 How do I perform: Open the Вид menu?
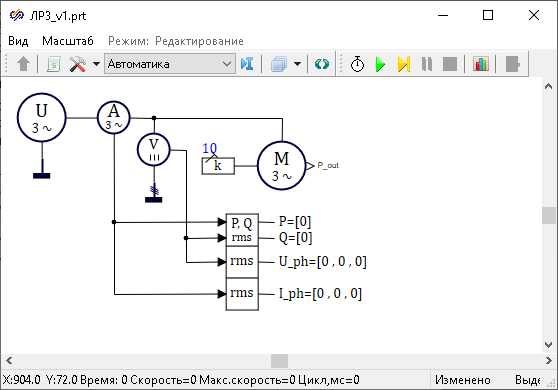pos(18,41)
